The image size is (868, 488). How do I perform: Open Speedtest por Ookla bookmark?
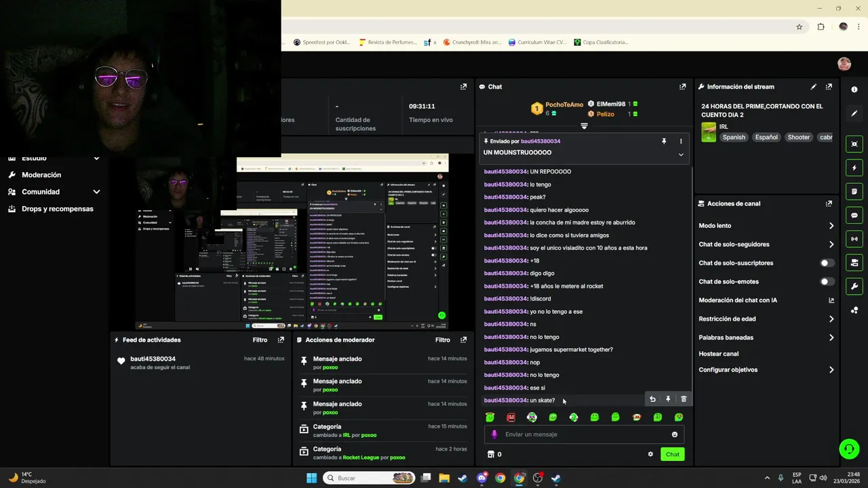pyautogui.click(x=322, y=42)
